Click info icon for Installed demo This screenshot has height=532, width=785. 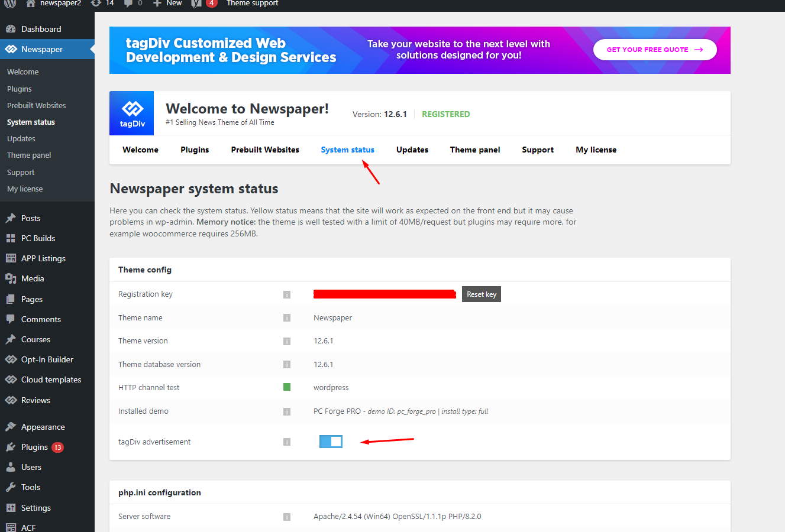[287, 411]
